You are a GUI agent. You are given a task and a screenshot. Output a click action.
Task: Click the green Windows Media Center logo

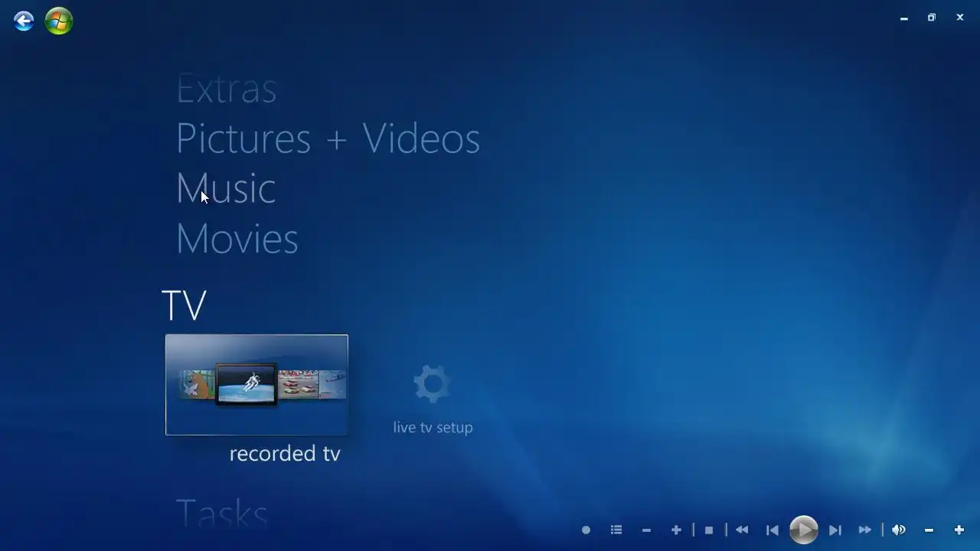[59, 21]
